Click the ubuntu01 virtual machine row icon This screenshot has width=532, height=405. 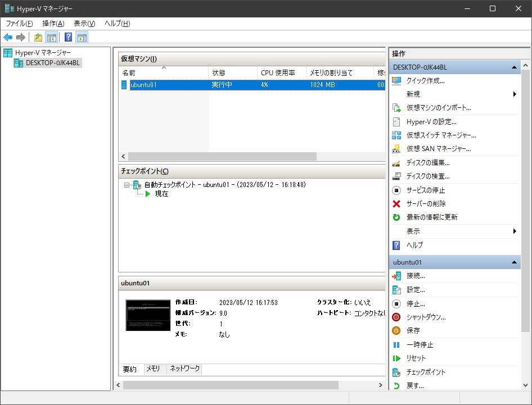(x=124, y=85)
